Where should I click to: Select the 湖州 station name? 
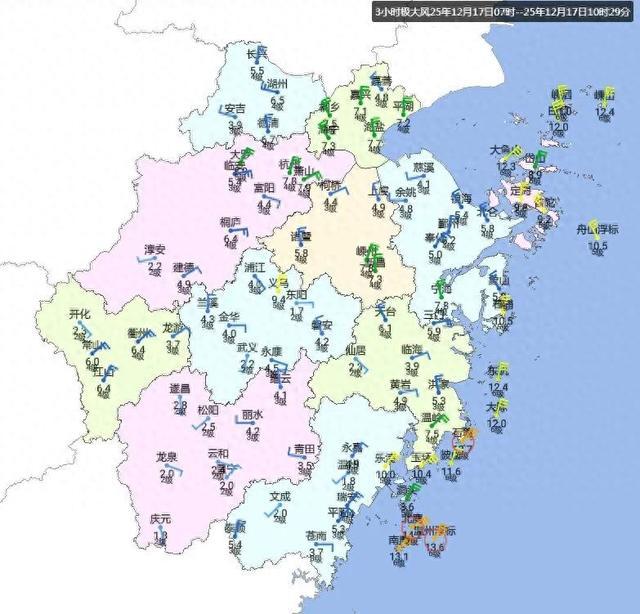[x=277, y=85]
